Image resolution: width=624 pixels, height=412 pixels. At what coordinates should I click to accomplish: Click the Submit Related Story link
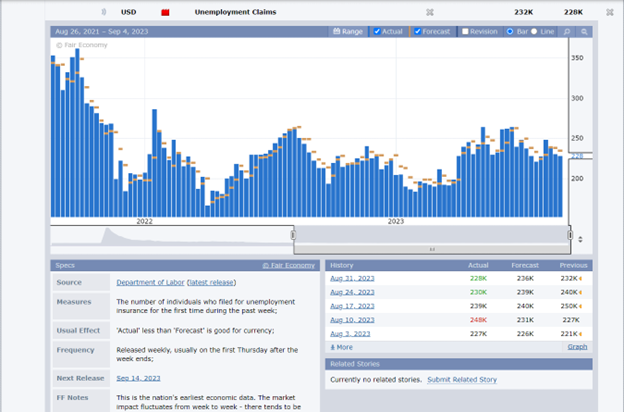click(x=462, y=380)
